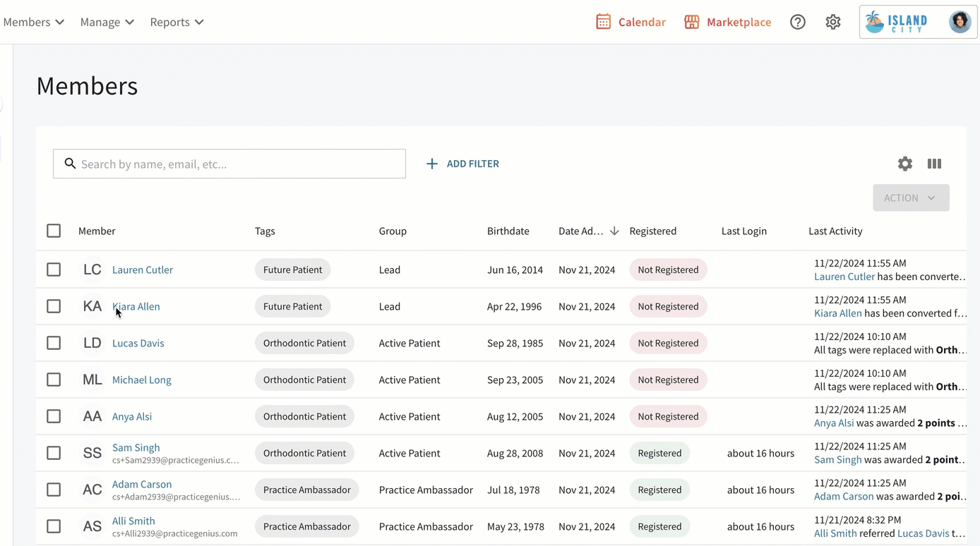
Task: Click the AC avatar for Adam Carson
Action: (x=92, y=490)
